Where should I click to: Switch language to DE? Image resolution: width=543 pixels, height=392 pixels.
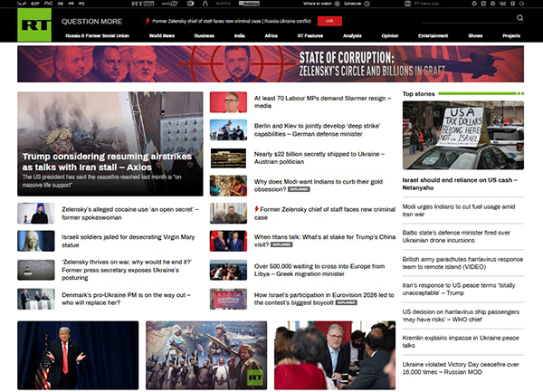coord(61,4)
